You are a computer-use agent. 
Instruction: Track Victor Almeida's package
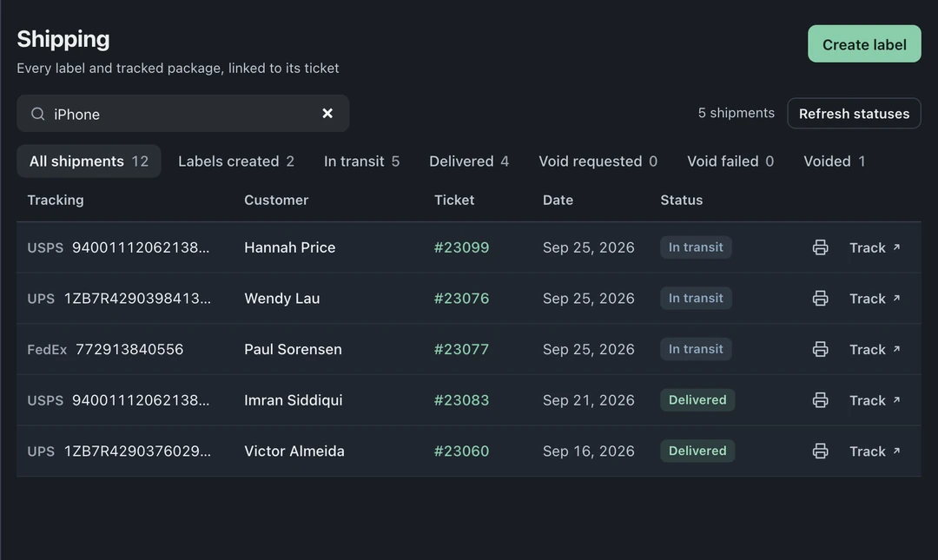pos(875,451)
